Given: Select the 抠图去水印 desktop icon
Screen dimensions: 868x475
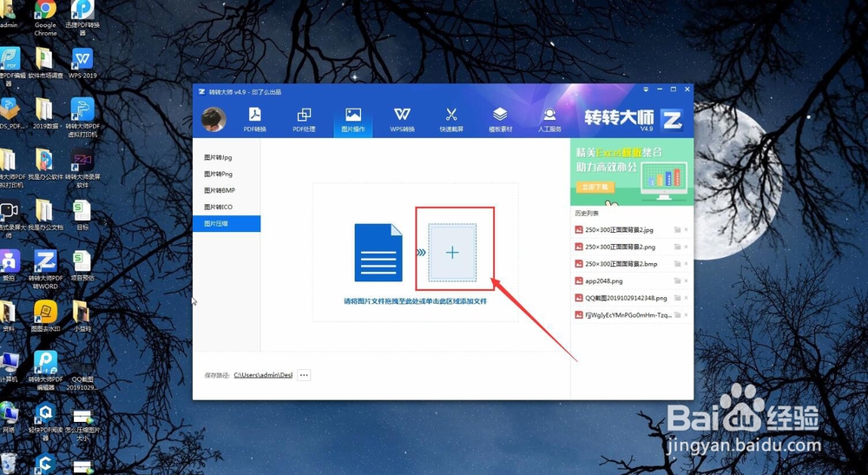Looking at the screenshot, I should pos(45,316).
